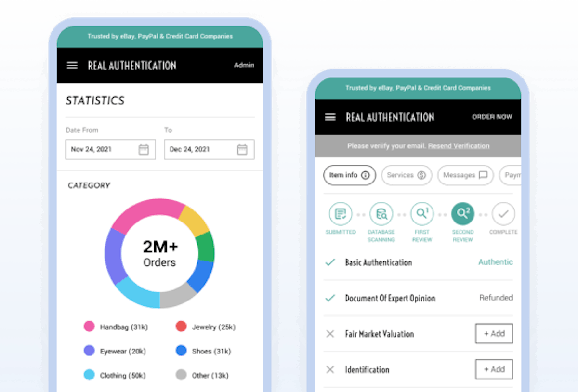Click the Handbag (31k) legend label
Screen dimensions: 578x392
pyautogui.click(x=124, y=327)
